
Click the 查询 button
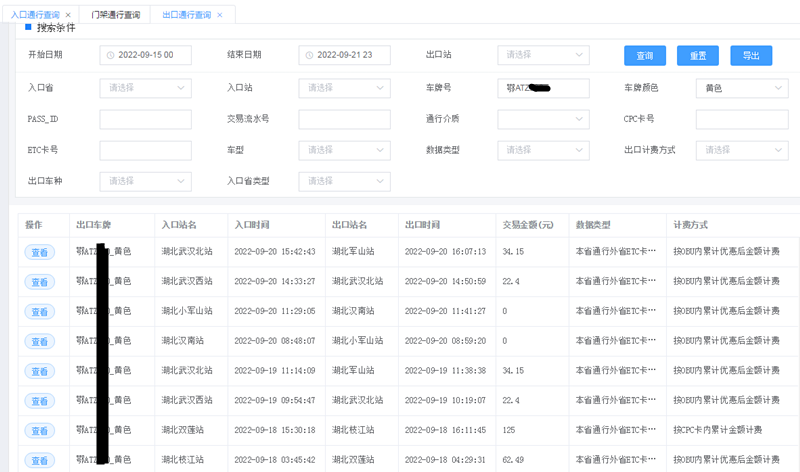pos(645,56)
